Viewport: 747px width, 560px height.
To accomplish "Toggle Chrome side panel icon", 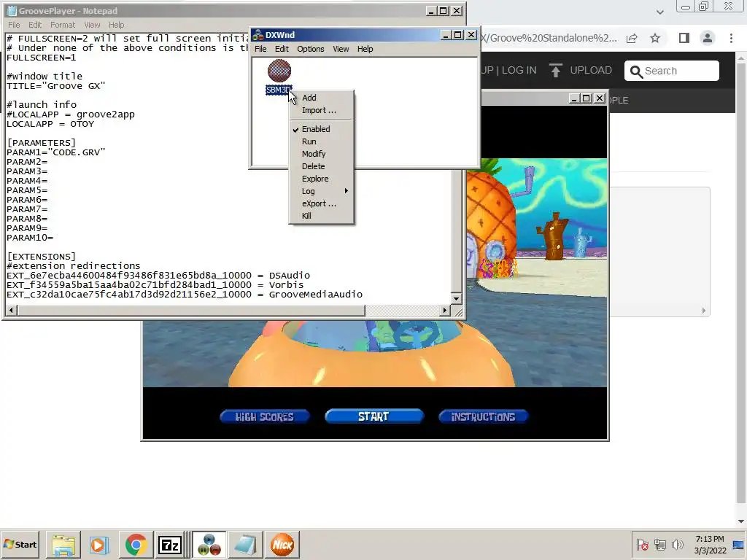I will tap(684, 38).
